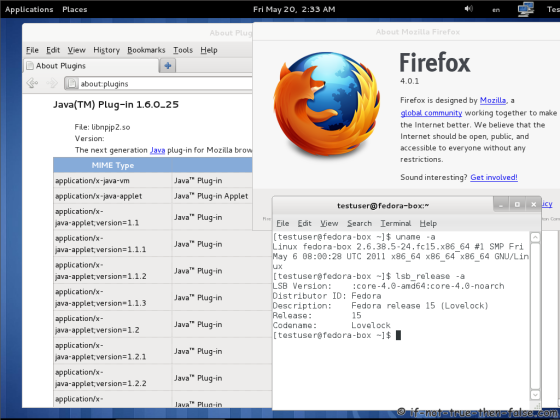This screenshot has width=560, height=420.
Task: Click the java-applet;version=1.1.3 cell
Action: [113, 298]
